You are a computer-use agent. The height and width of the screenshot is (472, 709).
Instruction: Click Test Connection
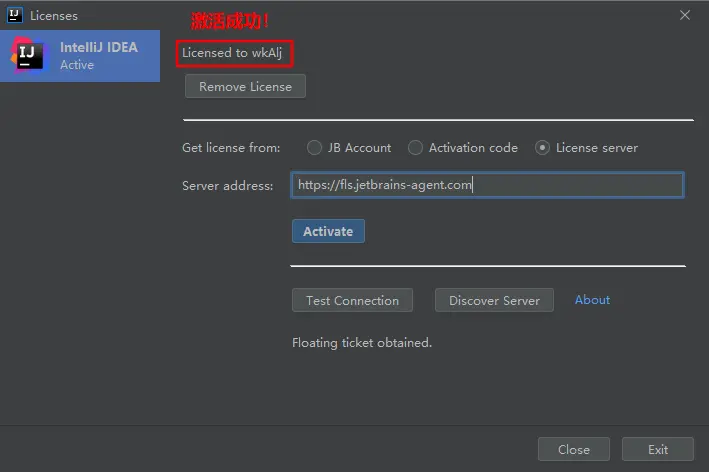click(x=352, y=300)
